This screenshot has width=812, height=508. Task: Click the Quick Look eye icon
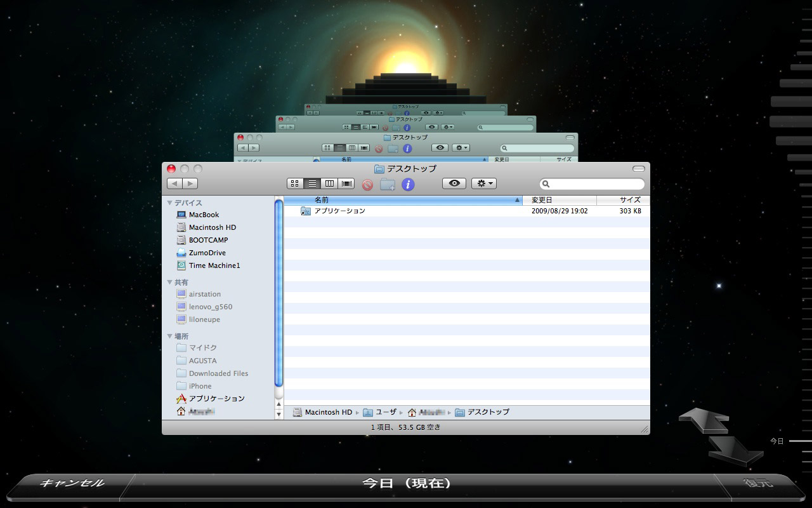tap(454, 184)
